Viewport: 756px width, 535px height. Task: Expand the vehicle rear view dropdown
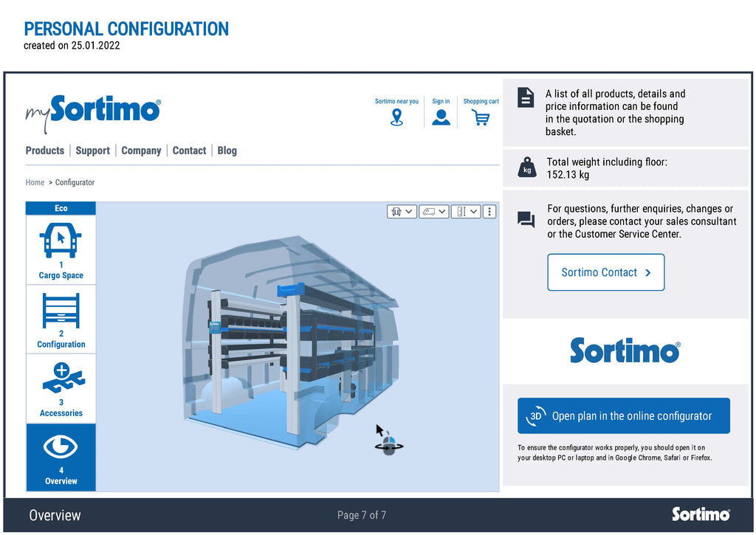click(x=402, y=211)
